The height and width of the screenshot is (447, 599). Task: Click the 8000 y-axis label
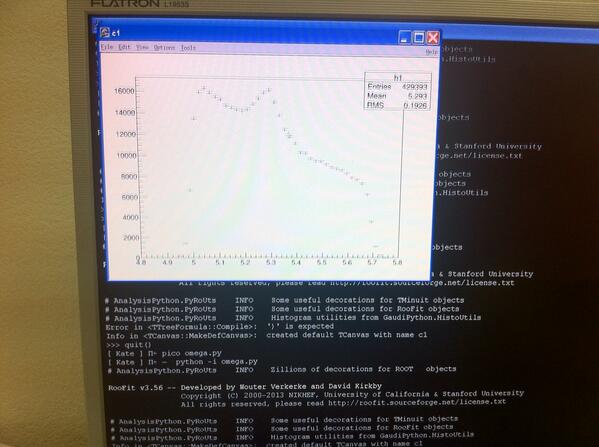(129, 177)
